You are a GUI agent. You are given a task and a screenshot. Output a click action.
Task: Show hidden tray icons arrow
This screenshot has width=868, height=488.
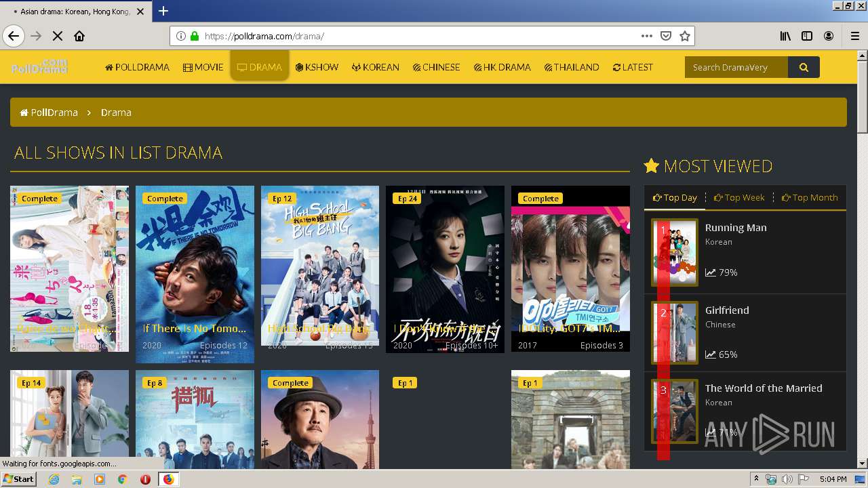[756, 479]
